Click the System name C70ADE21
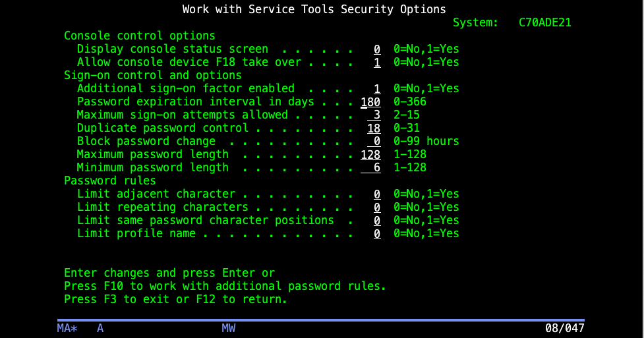Image resolution: width=644 pixels, height=338 pixels. (x=544, y=22)
